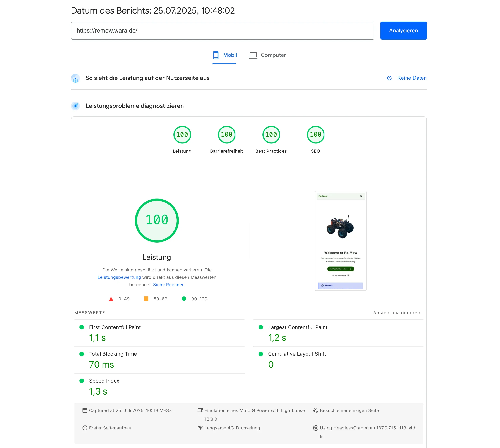
Task: Expand metrics with Ansicht maximieren
Action: (x=396, y=313)
